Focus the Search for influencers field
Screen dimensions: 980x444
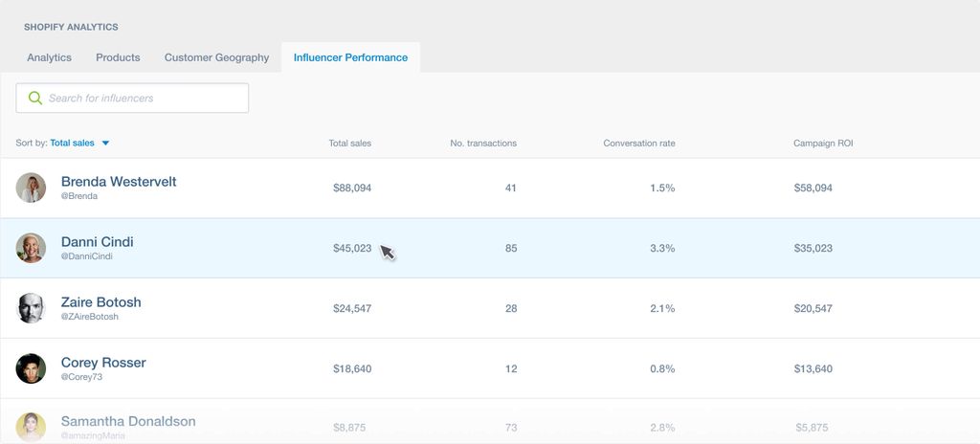[x=144, y=98]
